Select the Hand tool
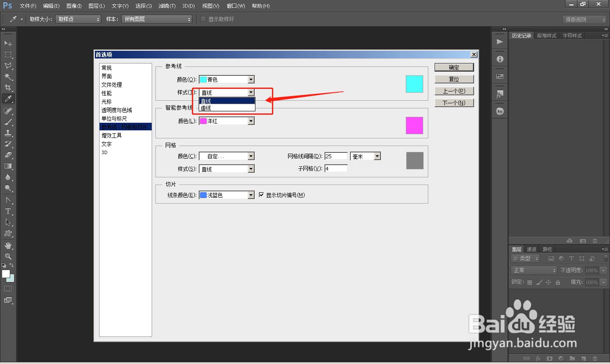The image size is (610, 364). pos(8,245)
